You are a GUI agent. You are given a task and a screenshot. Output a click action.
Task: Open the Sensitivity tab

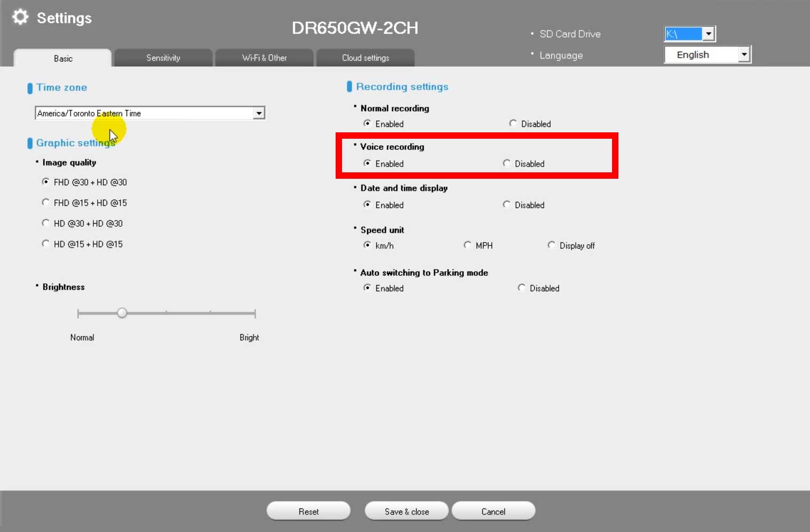tap(163, 58)
